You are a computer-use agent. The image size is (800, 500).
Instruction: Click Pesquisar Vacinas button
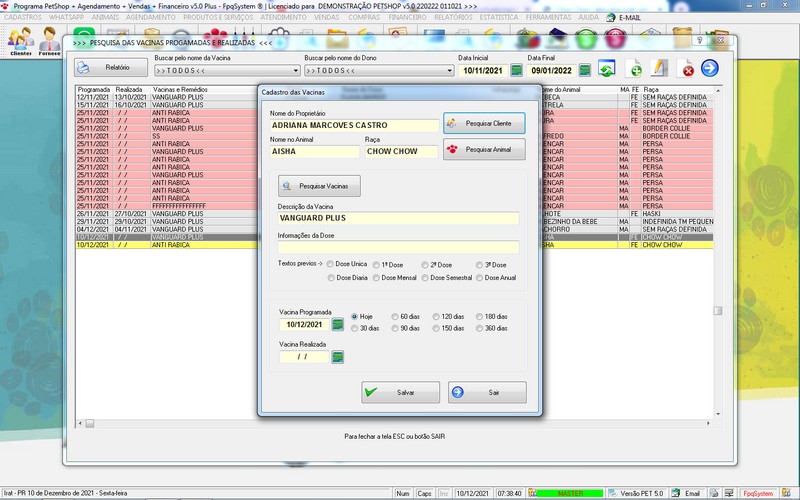pos(319,186)
